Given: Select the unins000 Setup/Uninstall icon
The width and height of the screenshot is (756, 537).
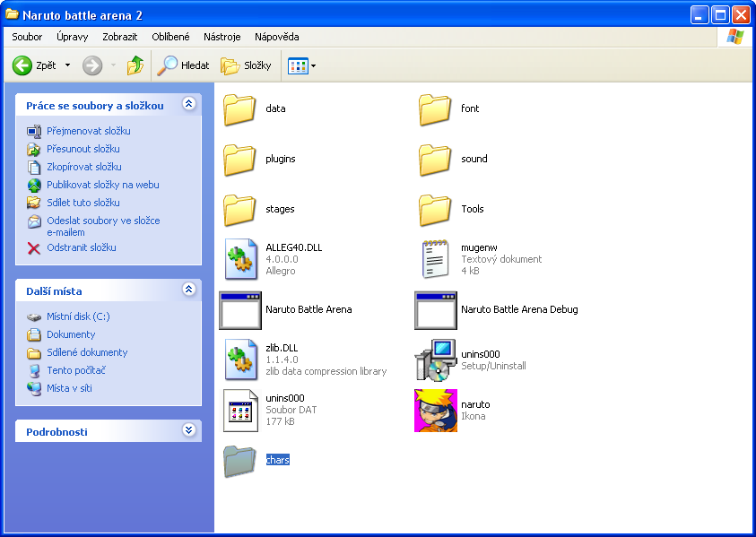Looking at the screenshot, I should [436, 359].
